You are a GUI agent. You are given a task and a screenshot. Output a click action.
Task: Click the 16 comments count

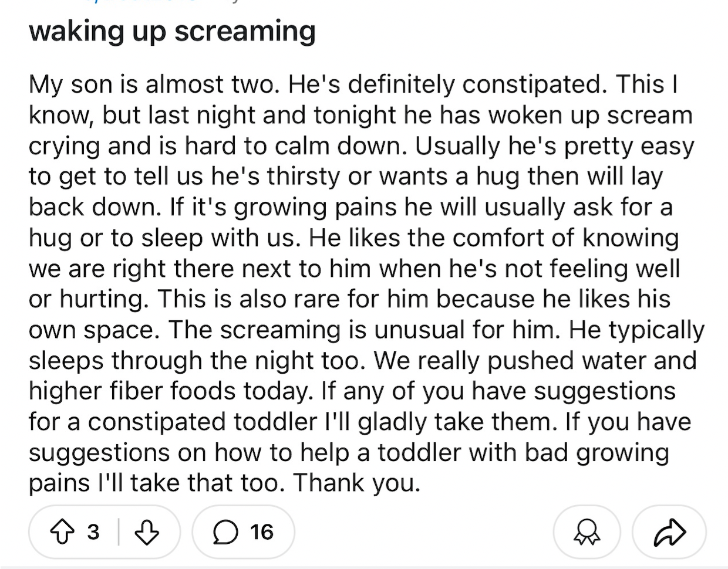point(261,531)
